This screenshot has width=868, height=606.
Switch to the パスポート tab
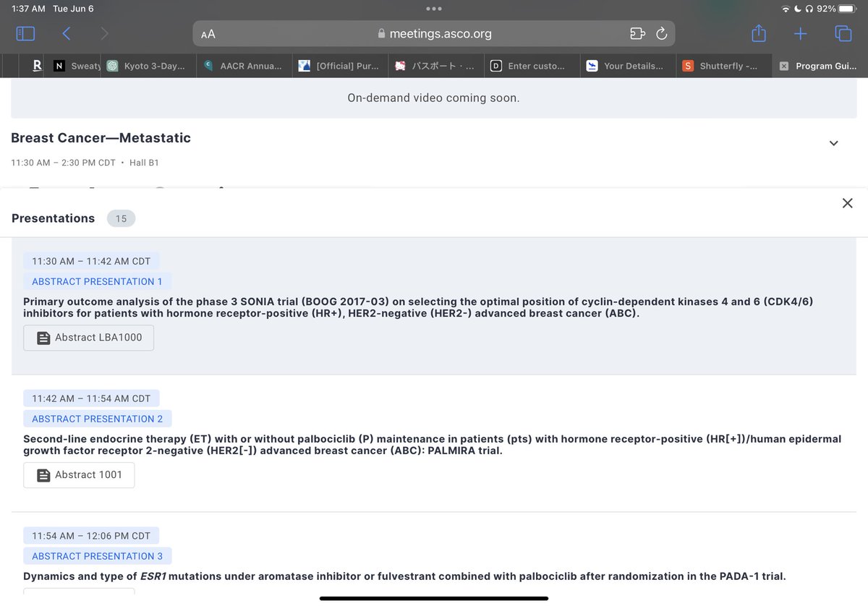pyautogui.click(x=435, y=66)
